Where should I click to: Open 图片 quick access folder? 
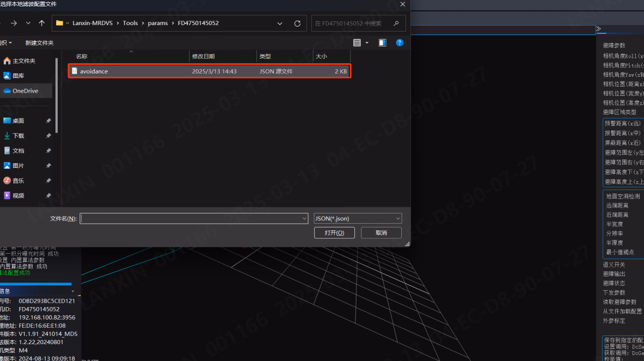coord(18,166)
